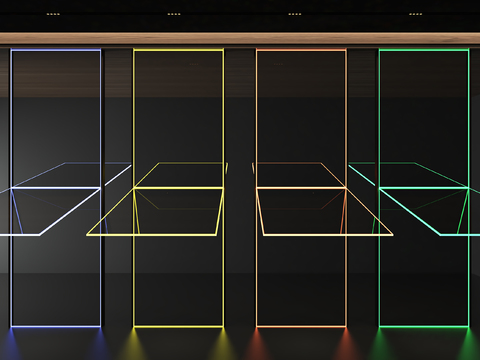Viewport: 480px width, 360px height.
Task: Click ceiling spotlight above orange frame
Action: tap(295, 14)
